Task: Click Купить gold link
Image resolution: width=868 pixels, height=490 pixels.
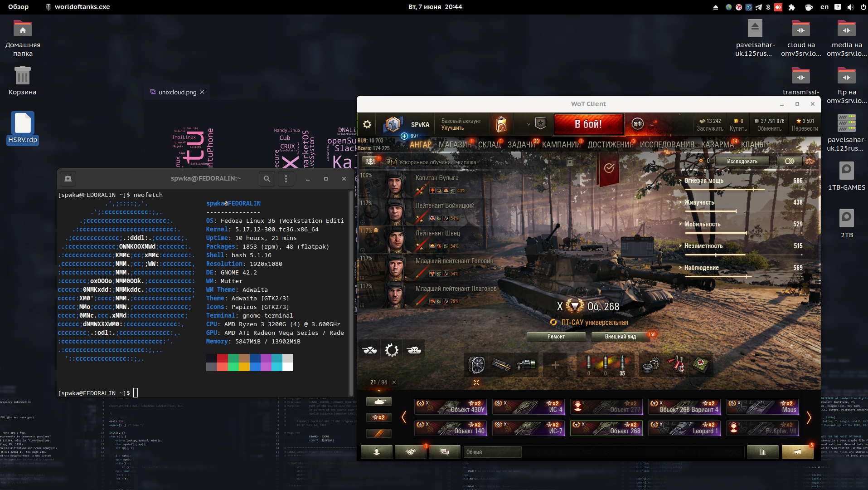Action: (738, 129)
